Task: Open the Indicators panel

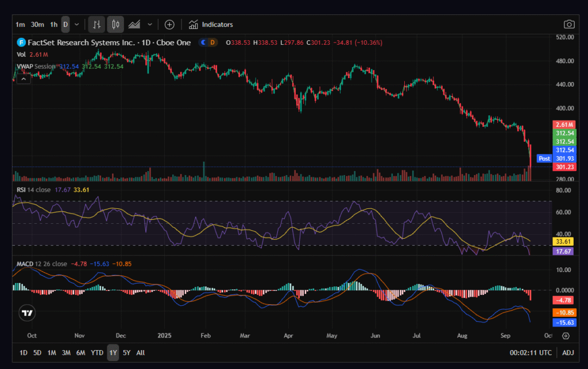Action: pyautogui.click(x=211, y=25)
